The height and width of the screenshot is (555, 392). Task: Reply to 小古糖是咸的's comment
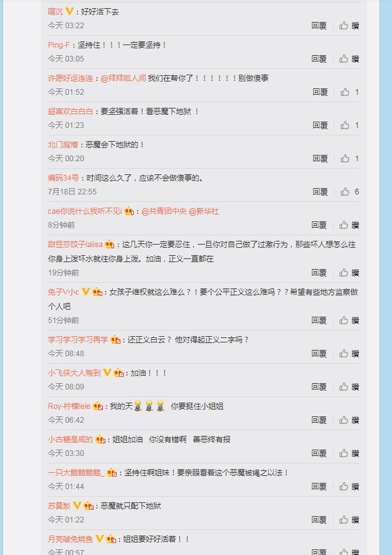319,453
